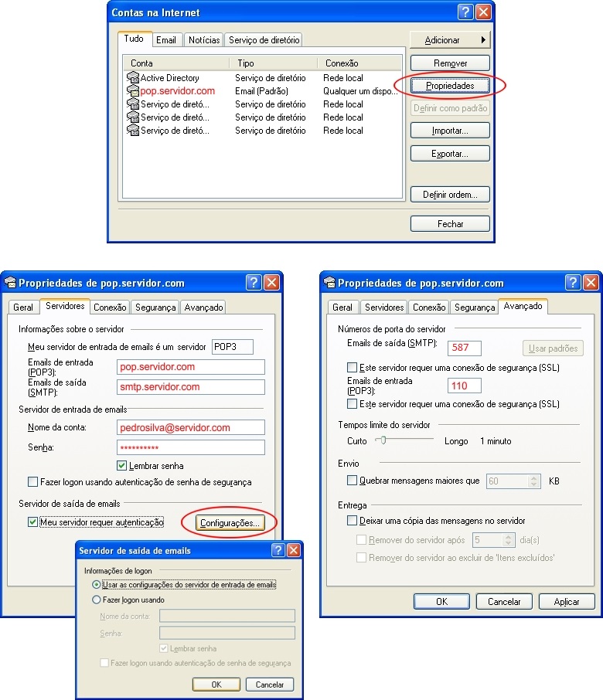Sort accounts by the Conta column header
603x700 pixels.
pos(175,63)
